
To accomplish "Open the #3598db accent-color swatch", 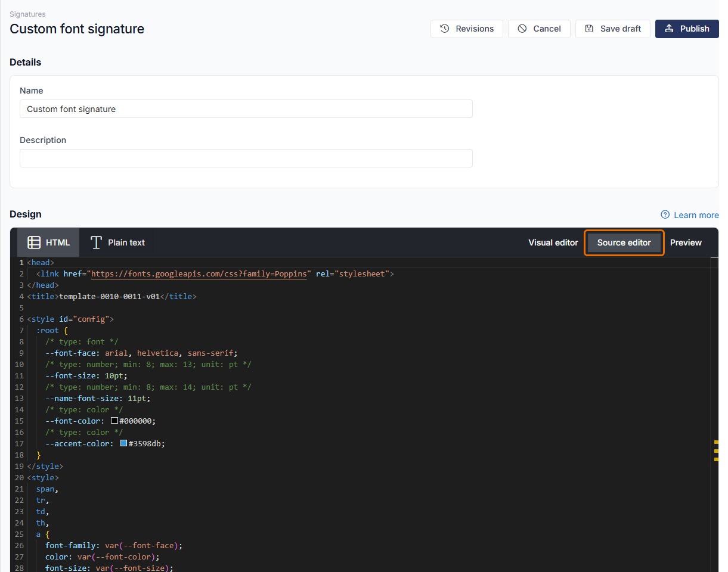I will point(124,443).
